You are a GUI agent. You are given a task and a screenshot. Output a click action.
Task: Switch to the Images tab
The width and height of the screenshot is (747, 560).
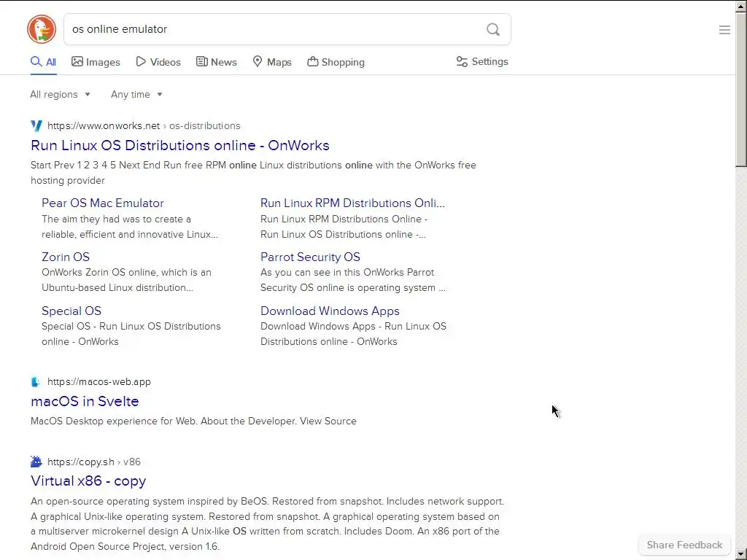(x=96, y=62)
